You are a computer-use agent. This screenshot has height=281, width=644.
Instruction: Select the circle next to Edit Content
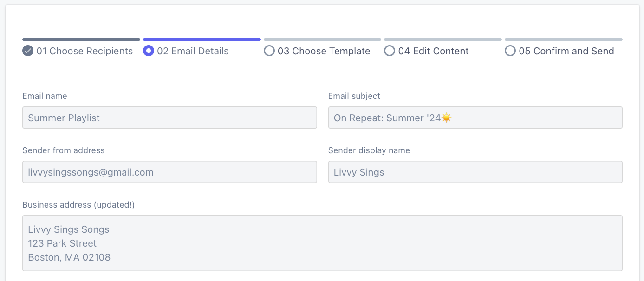390,51
